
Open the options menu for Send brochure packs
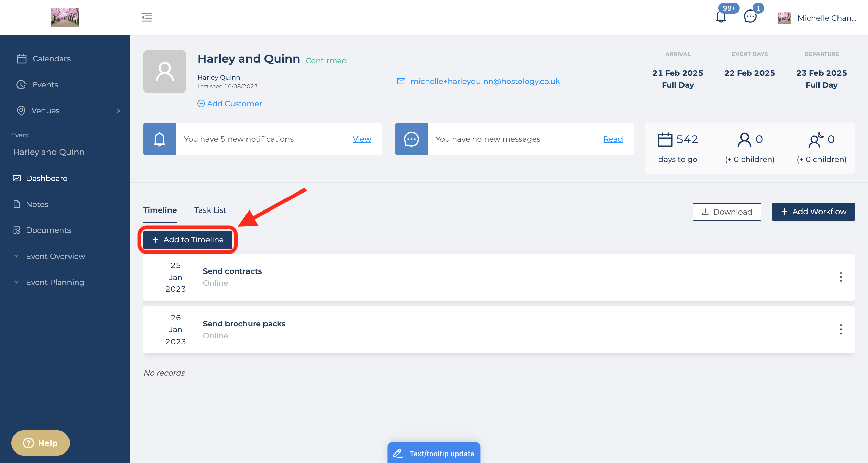click(841, 329)
